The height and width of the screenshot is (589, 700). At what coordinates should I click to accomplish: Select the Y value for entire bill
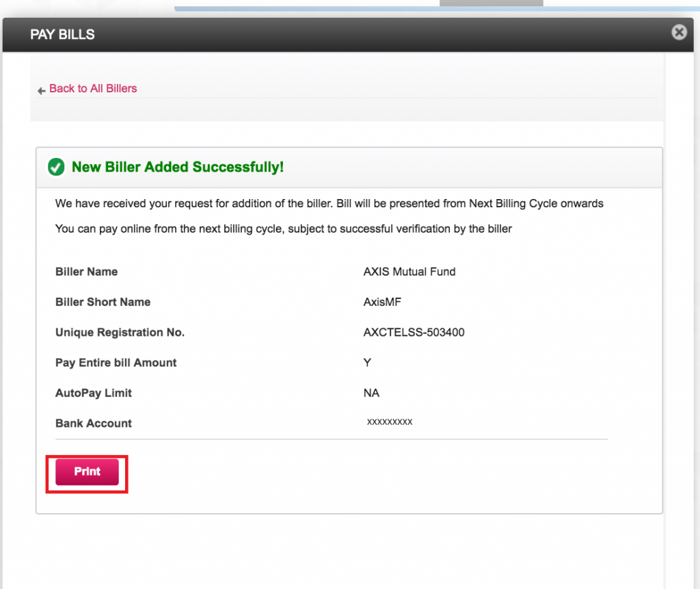tap(367, 363)
